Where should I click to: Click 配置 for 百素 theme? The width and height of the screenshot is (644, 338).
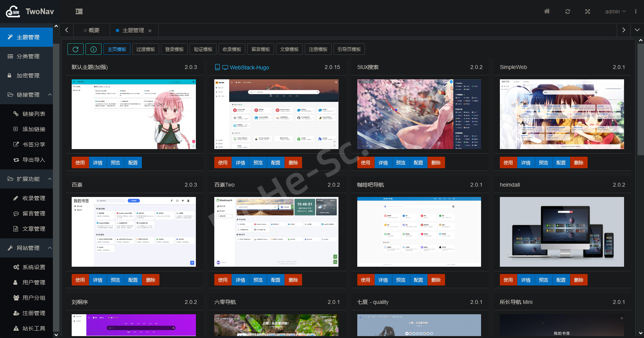pyautogui.click(x=133, y=280)
